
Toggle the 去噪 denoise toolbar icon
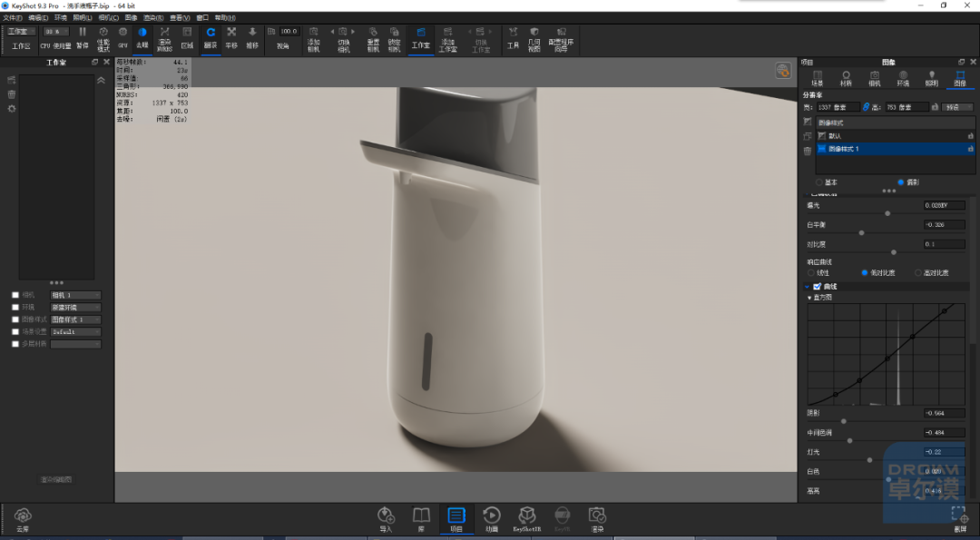pyautogui.click(x=142, y=37)
